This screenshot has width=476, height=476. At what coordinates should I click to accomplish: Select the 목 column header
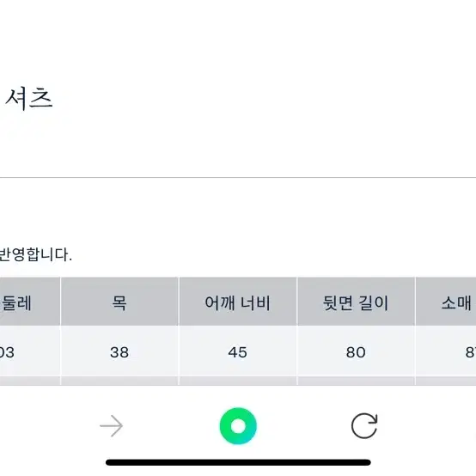[119, 302]
